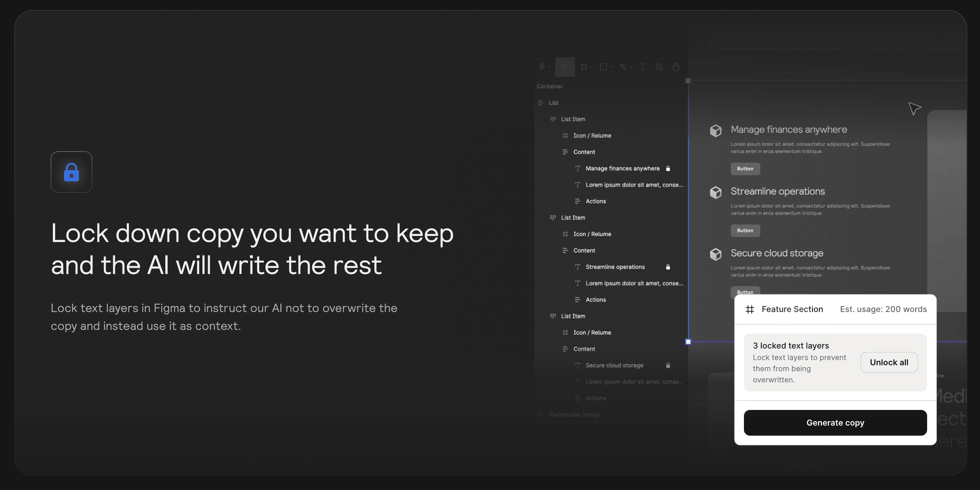Select the vector/path tool icon
Screen dimensions: 980x490
click(623, 67)
